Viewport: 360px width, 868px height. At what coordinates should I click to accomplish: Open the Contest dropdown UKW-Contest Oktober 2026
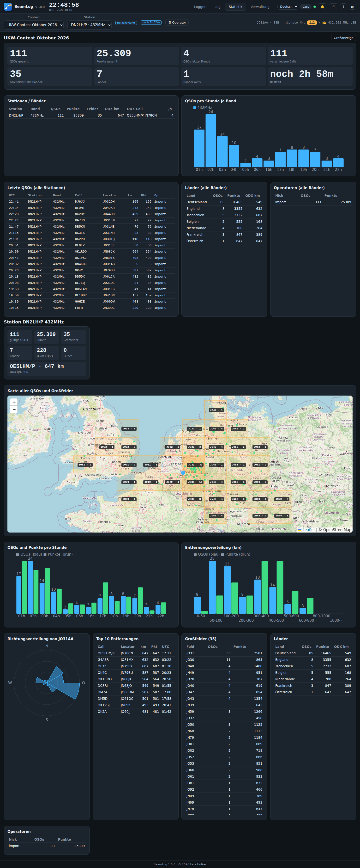tap(34, 25)
